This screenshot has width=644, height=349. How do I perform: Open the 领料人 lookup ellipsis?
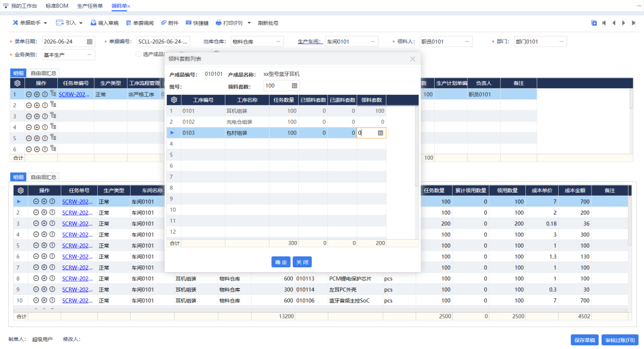[x=467, y=42]
